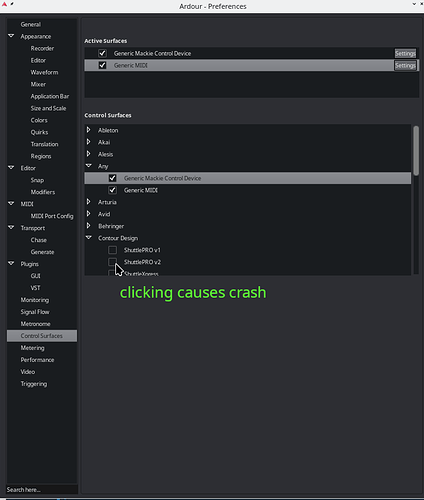Collapse the Appearance section in sidebar
This screenshot has height=500, width=424.
tap(11, 36)
